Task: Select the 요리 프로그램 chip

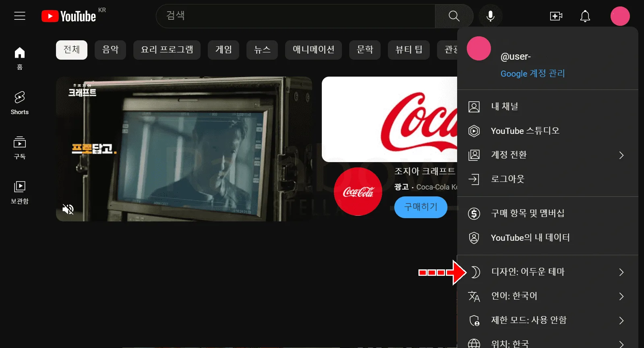Action: 167,50
